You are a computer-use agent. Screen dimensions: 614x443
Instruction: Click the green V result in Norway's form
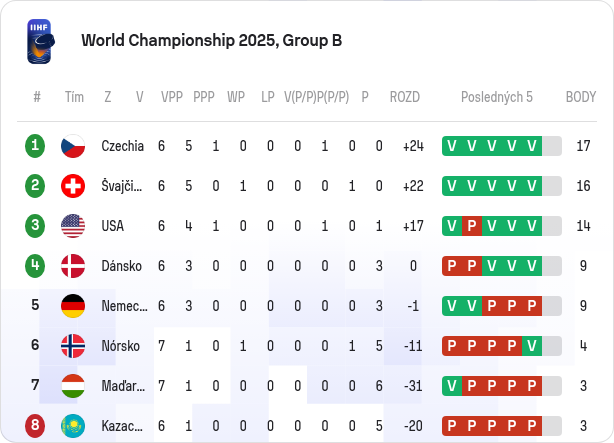tap(532, 346)
